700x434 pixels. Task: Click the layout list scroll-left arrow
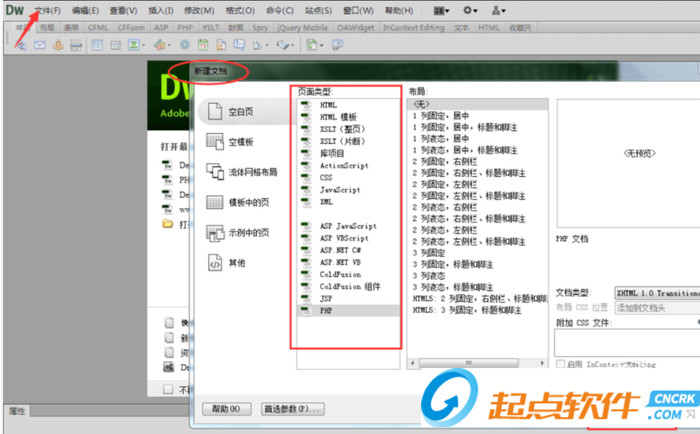coord(413,363)
